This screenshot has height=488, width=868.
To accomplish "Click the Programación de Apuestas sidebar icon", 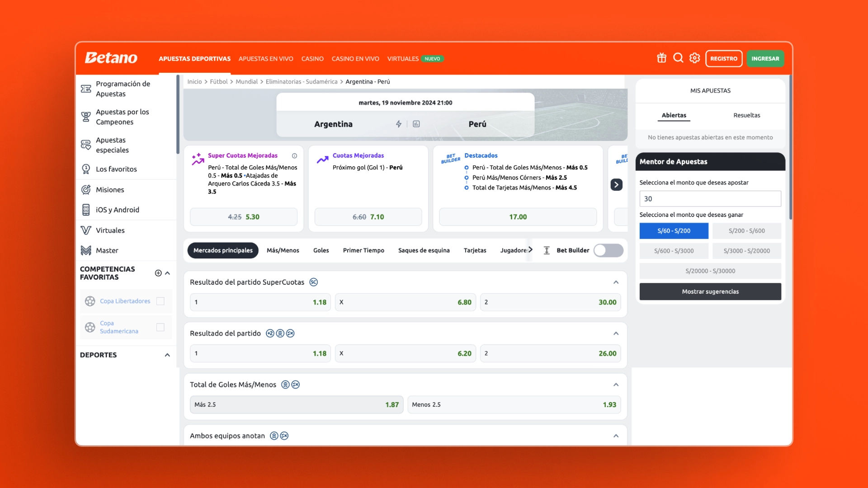I will pos(86,89).
